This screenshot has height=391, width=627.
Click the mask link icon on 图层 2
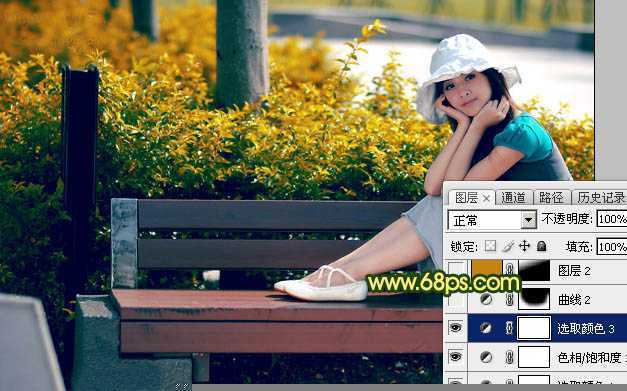pyautogui.click(x=509, y=270)
